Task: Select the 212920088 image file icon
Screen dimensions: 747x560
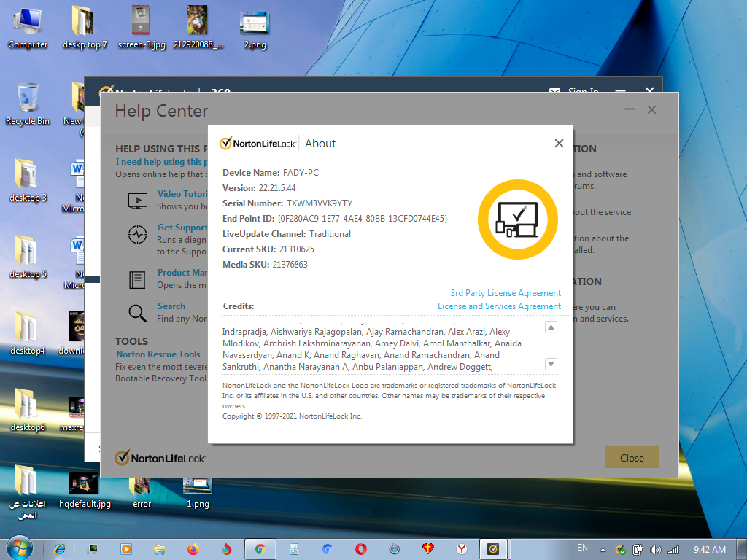Action: pyautogui.click(x=198, y=28)
